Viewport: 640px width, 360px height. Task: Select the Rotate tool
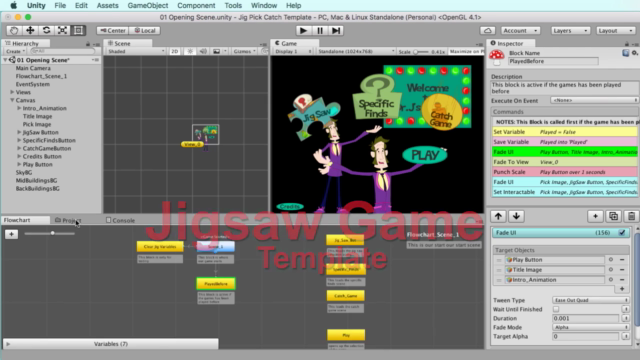46,30
